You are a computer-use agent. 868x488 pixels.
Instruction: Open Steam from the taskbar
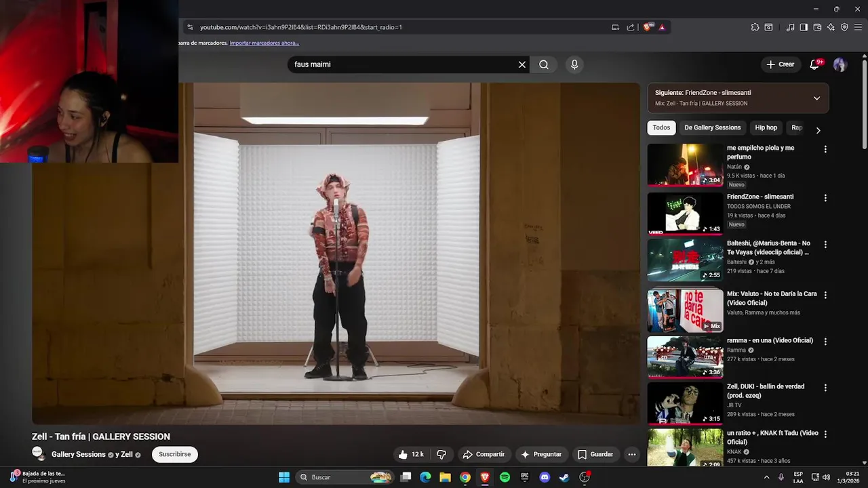coord(564,477)
